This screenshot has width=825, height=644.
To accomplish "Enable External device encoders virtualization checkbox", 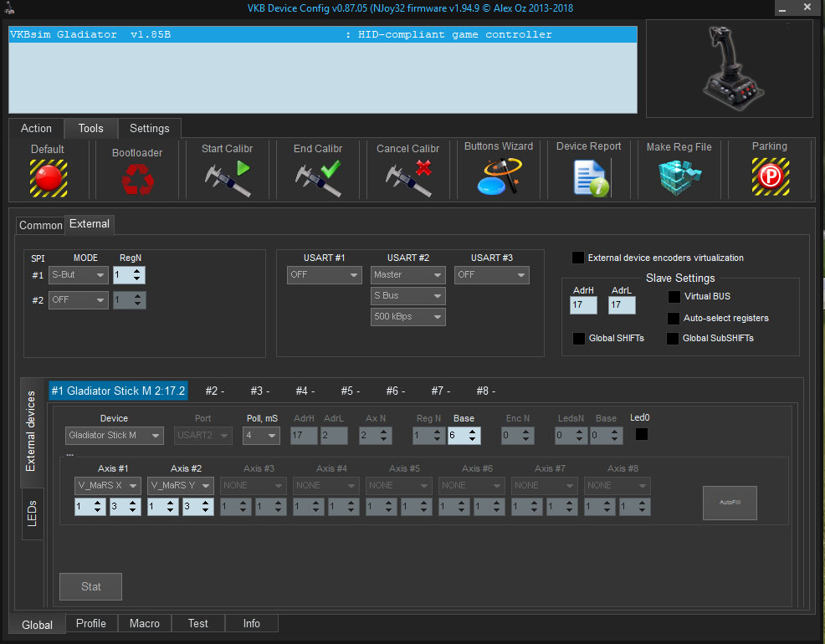I will coord(578,258).
